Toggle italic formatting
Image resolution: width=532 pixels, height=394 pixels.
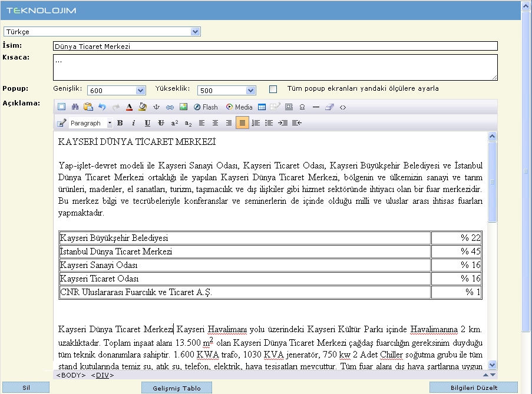point(134,122)
